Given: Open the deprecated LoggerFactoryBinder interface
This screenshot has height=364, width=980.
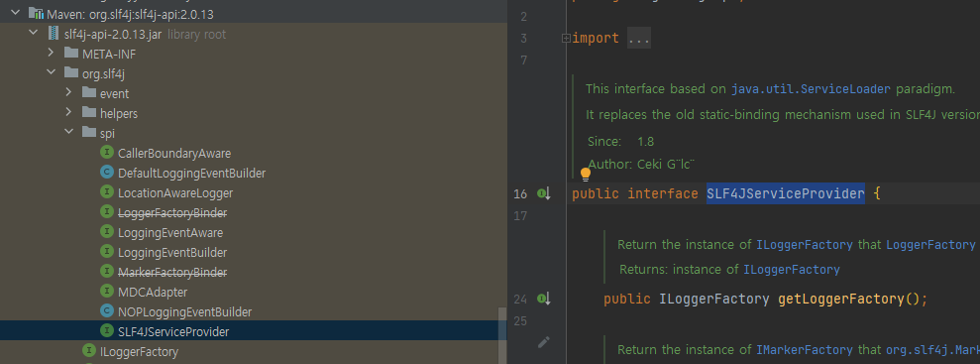Looking at the screenshot, I should (171, 213).
